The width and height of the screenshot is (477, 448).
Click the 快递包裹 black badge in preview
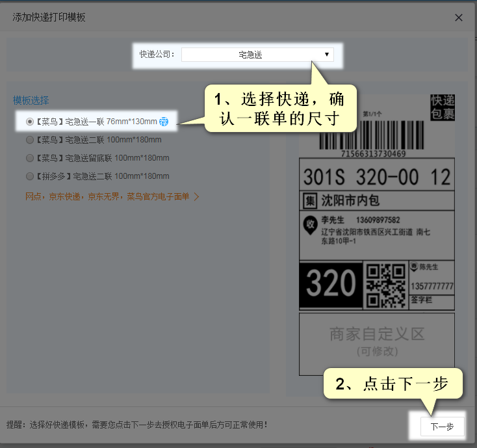coord(443,107)
